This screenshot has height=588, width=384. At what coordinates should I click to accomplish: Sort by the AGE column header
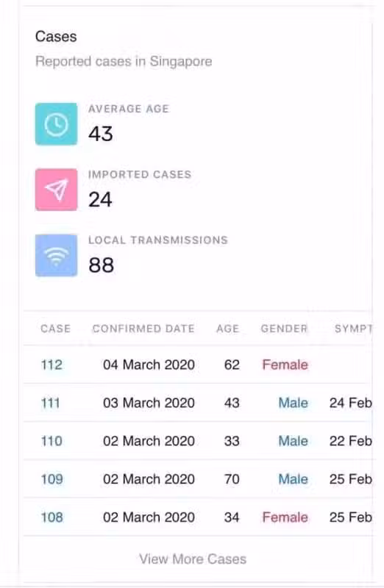(x=227, y=329)
